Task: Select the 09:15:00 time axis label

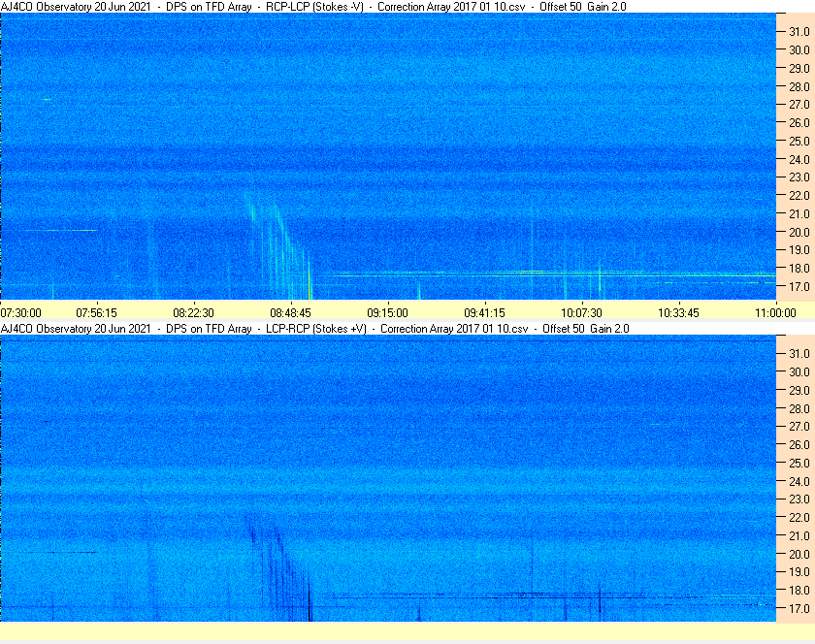Action: pos(388,313)
